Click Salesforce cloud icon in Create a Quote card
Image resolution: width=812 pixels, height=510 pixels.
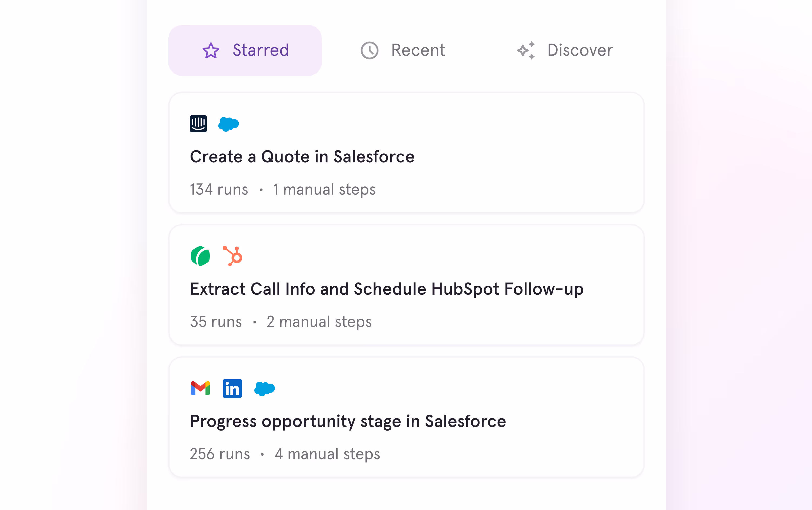229,124
